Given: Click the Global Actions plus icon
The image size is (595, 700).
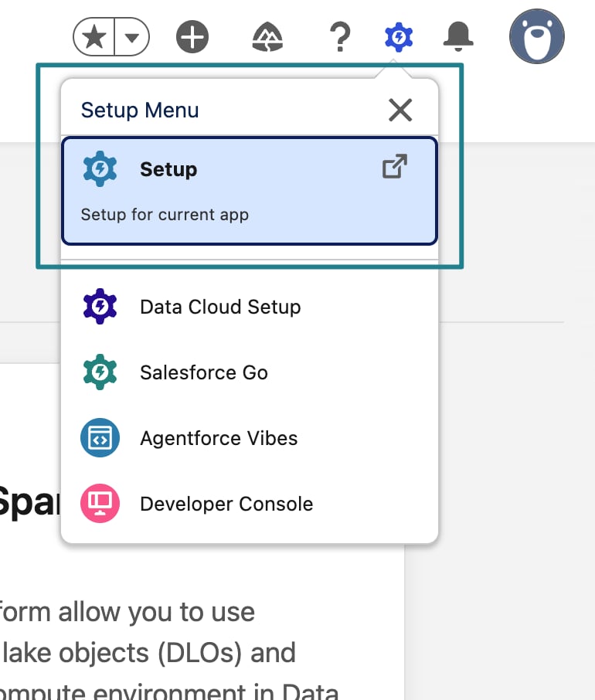Looking at the screenshot, I should pyautogui.click(x=192, y=36).
